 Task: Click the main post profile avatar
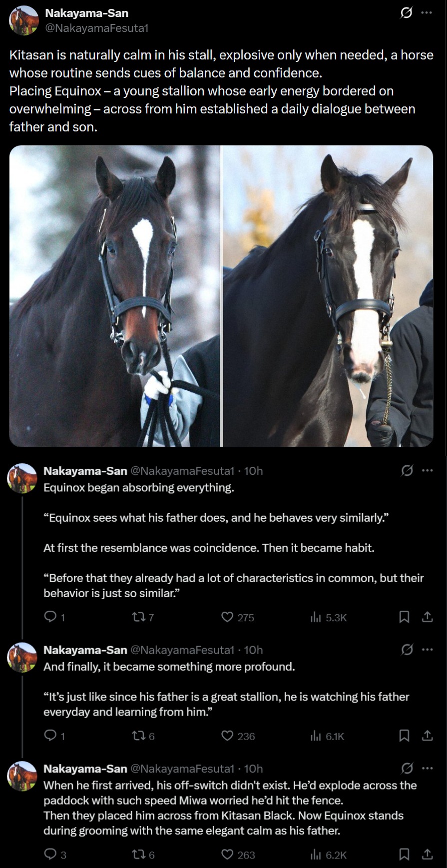coord(24,20)
